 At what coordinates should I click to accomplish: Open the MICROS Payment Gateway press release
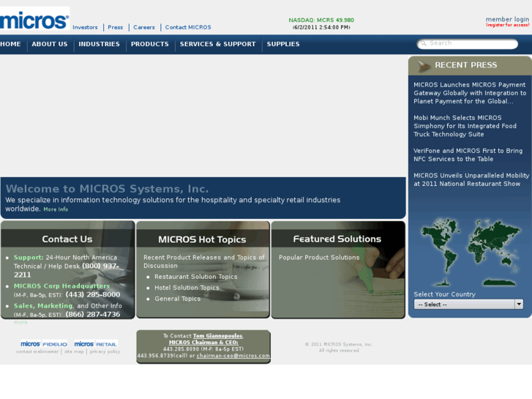(x=470, y=93)
